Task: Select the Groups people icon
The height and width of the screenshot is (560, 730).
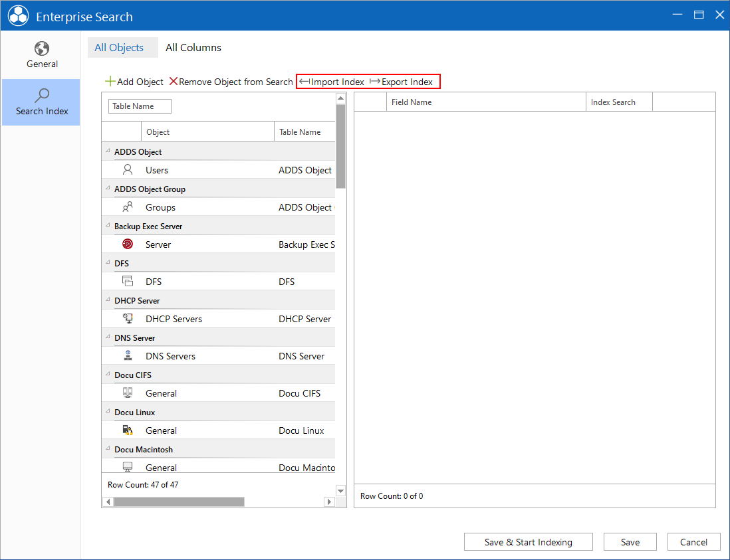Action: click(x=128, y=207)
